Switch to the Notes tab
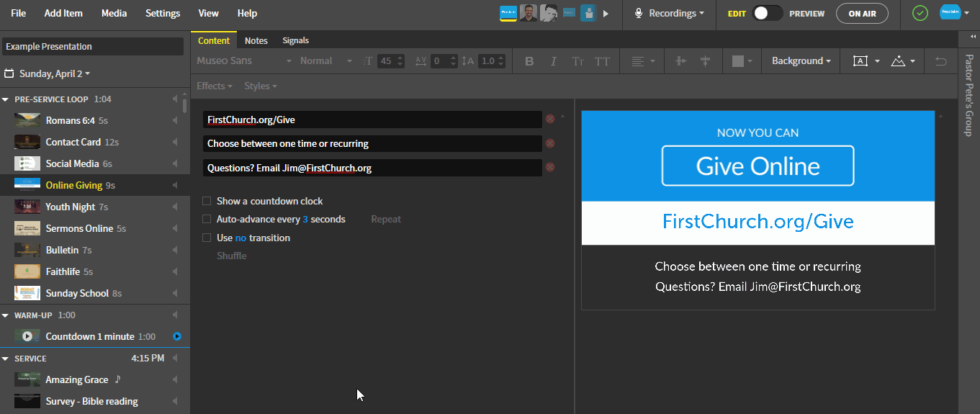The width and height of the screenshot is (980, 414). click(256, 40)
